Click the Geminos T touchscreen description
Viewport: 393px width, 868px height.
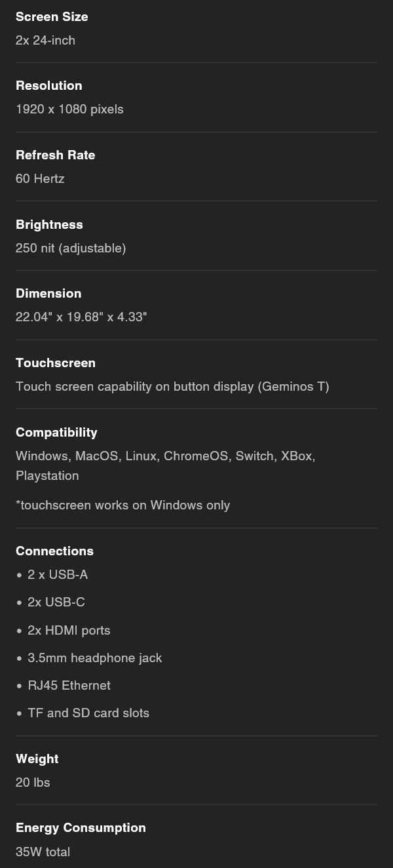172,387
